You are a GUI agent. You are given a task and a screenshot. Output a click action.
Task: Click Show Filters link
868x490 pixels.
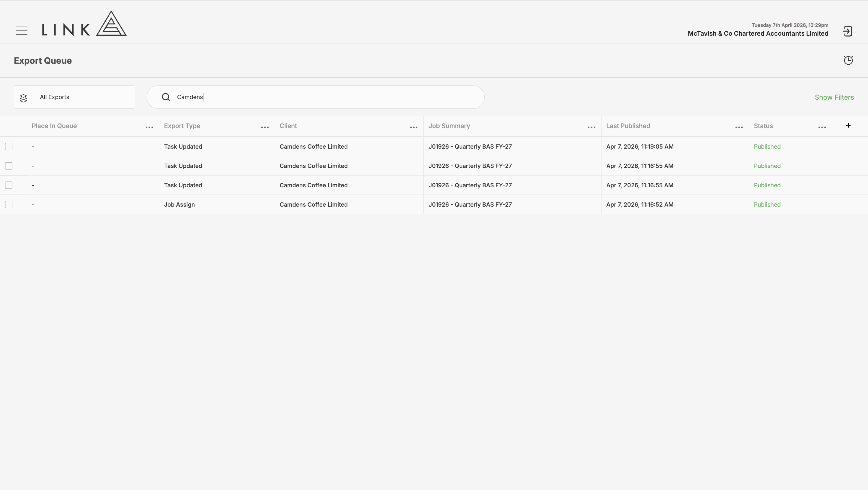(x=834, y=97)
